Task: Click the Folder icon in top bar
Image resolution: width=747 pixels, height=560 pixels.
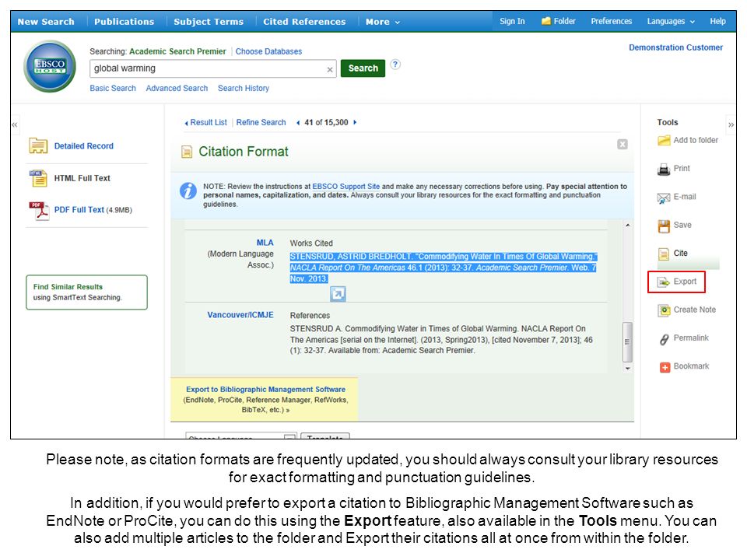Action: 546,21
